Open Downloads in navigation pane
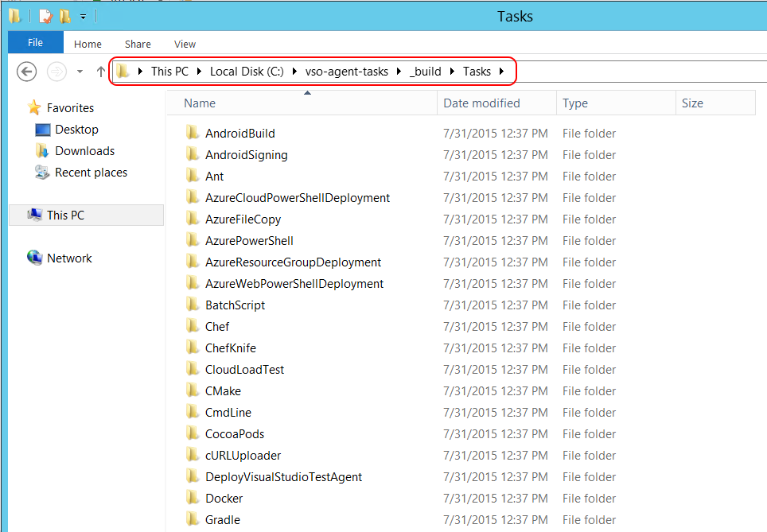The image size is (767, 532). click(84, 151)
